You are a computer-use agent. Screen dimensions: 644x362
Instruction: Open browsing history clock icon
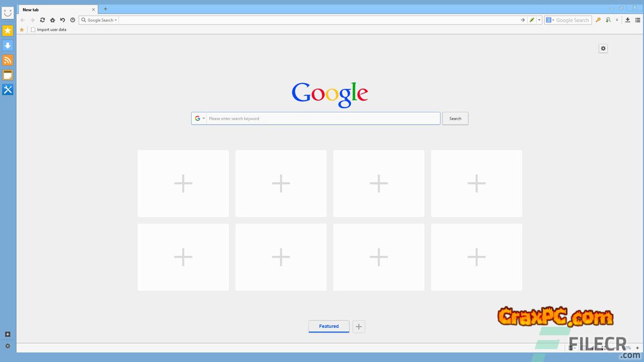coord(72,20)
